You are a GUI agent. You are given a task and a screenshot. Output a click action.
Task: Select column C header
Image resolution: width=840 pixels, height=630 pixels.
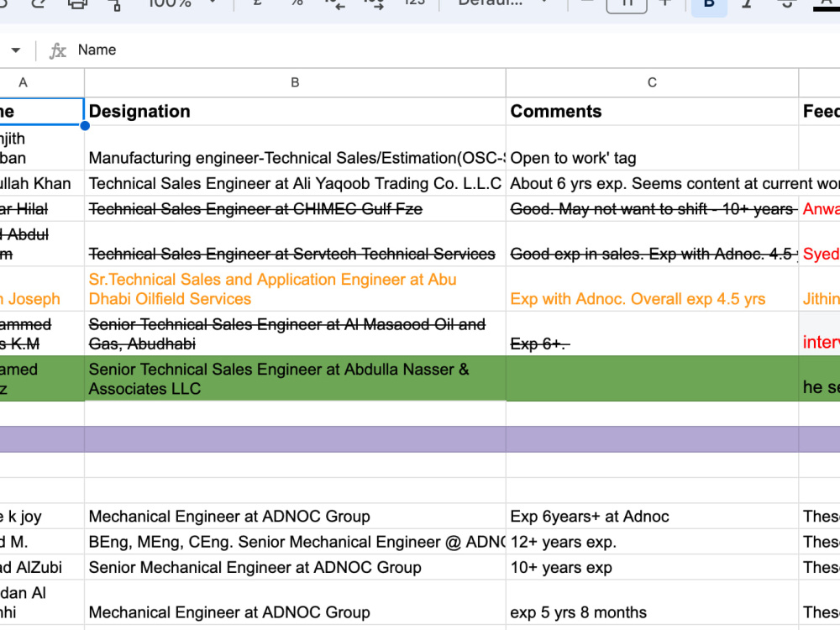pyautogui.click(x=652, y=82)
